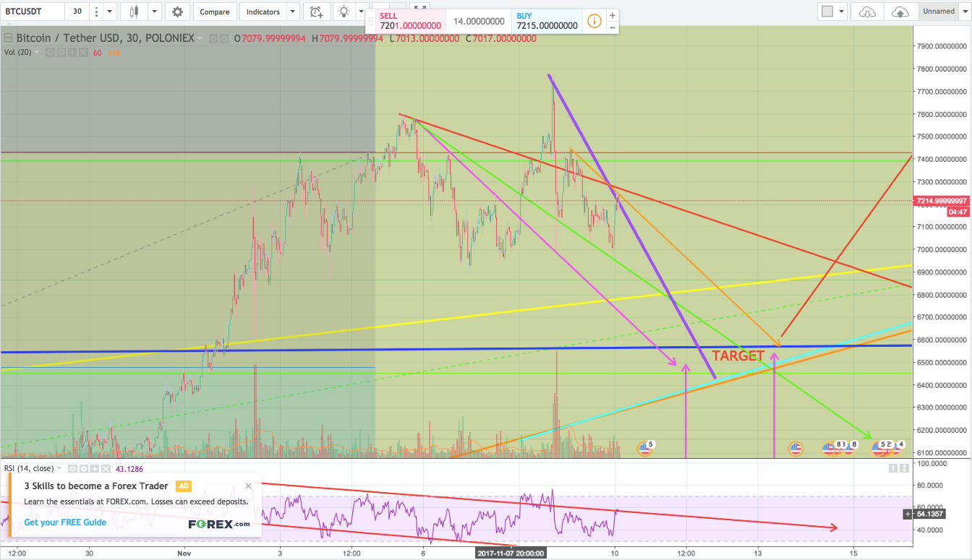Edit the order quantity field showing 14
The width and height of the screenshot is (972, 560).
(479, 21)
